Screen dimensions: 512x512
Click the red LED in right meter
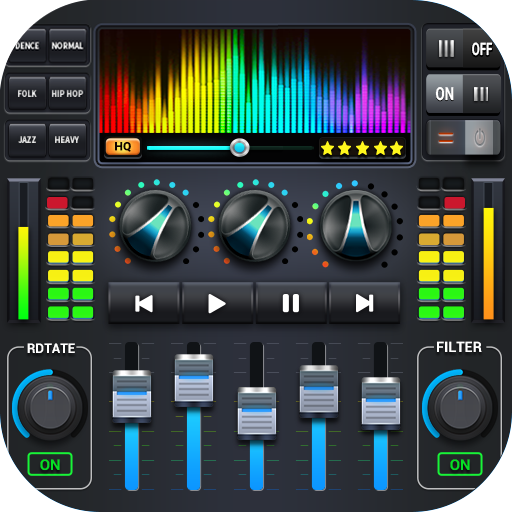454,203
